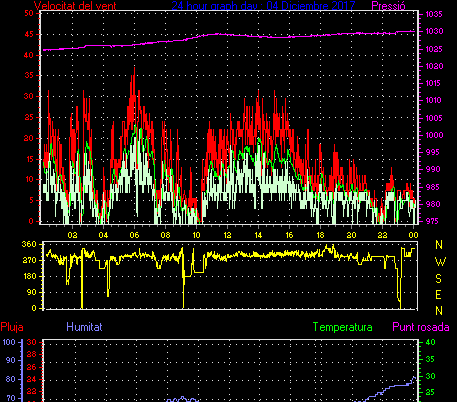The image size is (457, 402).
Task: Click the 00 hour tick label
Action: click(x=413, y=235)
